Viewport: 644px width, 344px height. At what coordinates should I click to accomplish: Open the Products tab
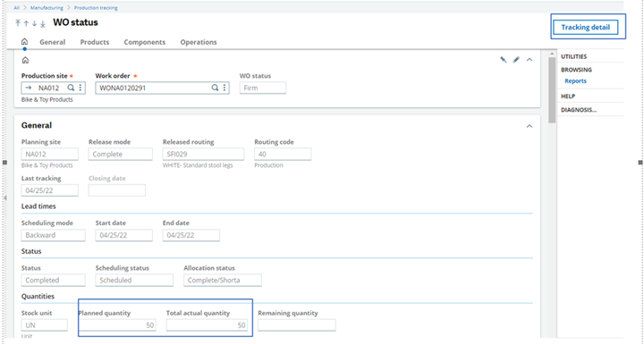pos(95,42)
